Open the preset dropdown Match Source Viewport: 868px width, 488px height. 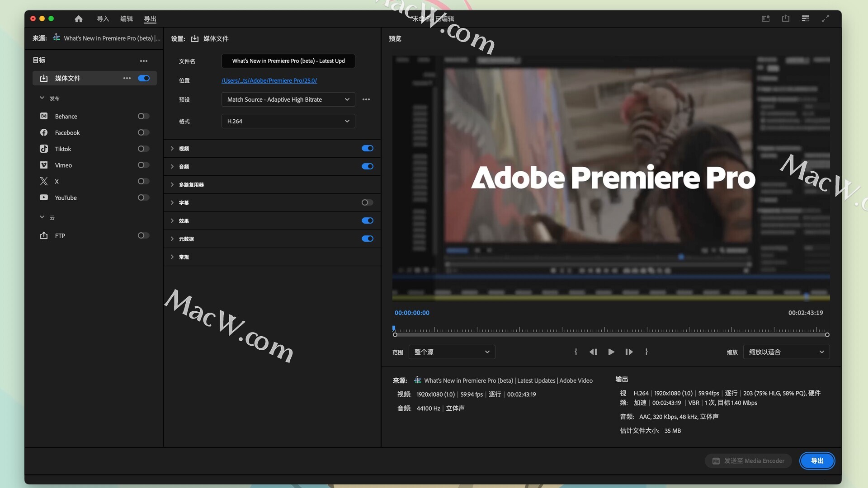(288, 99)
